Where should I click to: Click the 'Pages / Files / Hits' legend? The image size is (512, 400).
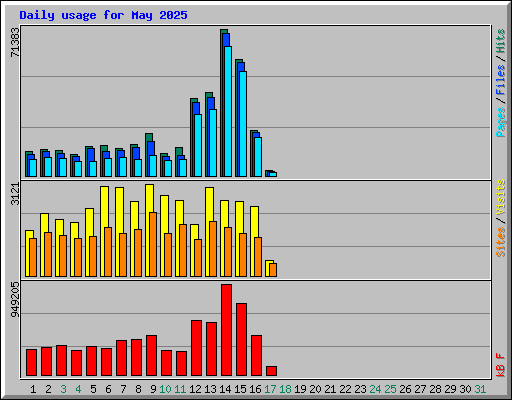point(500,83)
